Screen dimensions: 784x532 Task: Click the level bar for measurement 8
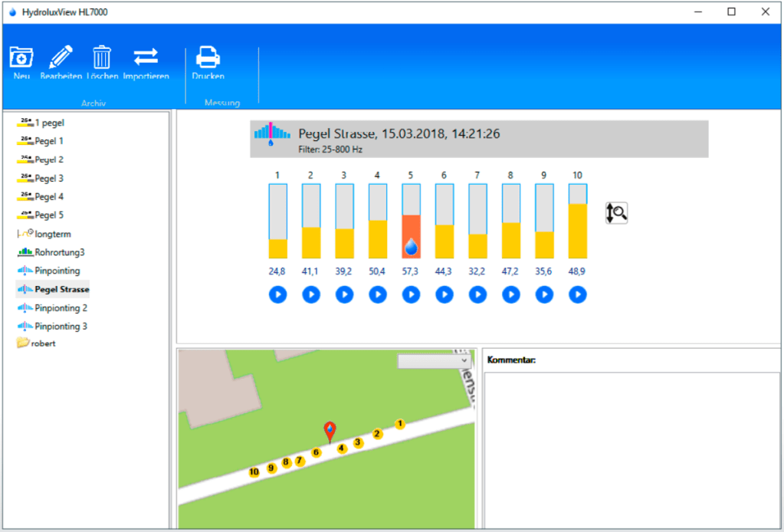[511, 221]
